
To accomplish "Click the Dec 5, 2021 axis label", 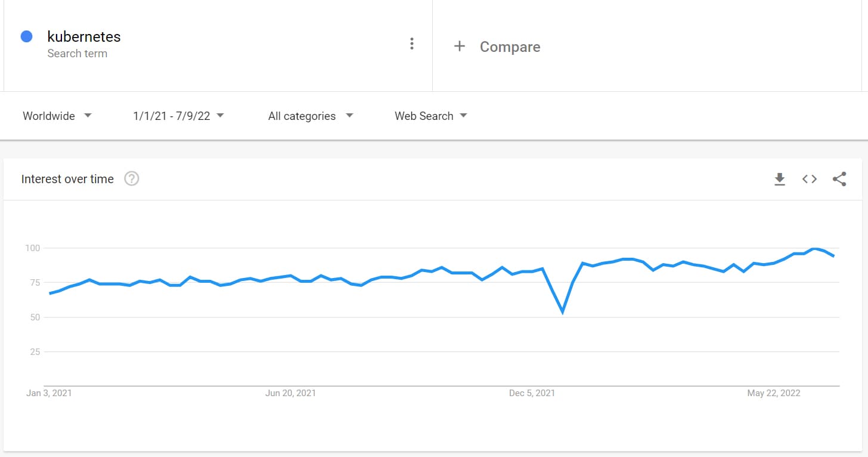I will pos(532,393).
